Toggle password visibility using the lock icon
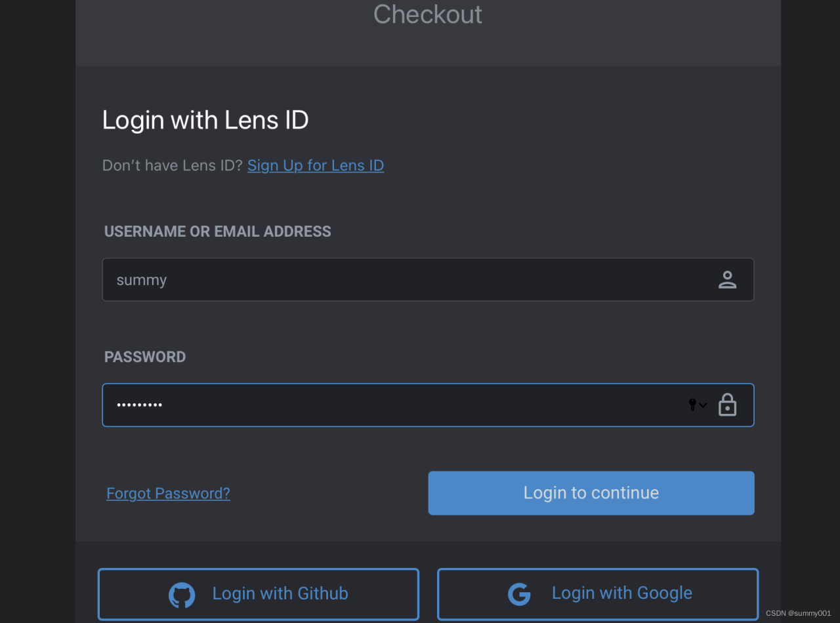840x623 pixels. pos(727,405)
